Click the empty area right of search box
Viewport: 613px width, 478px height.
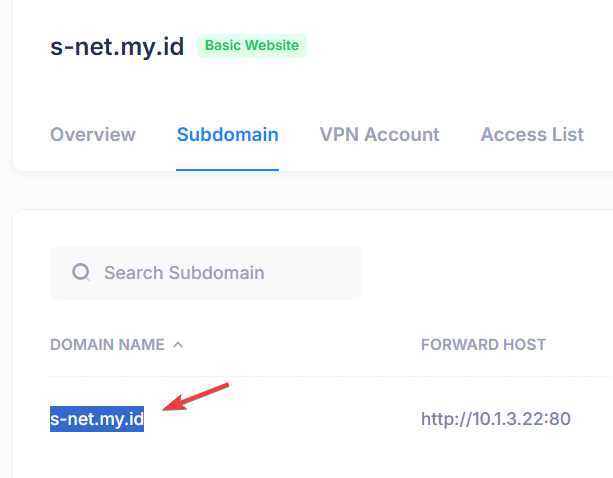[485, 273]
